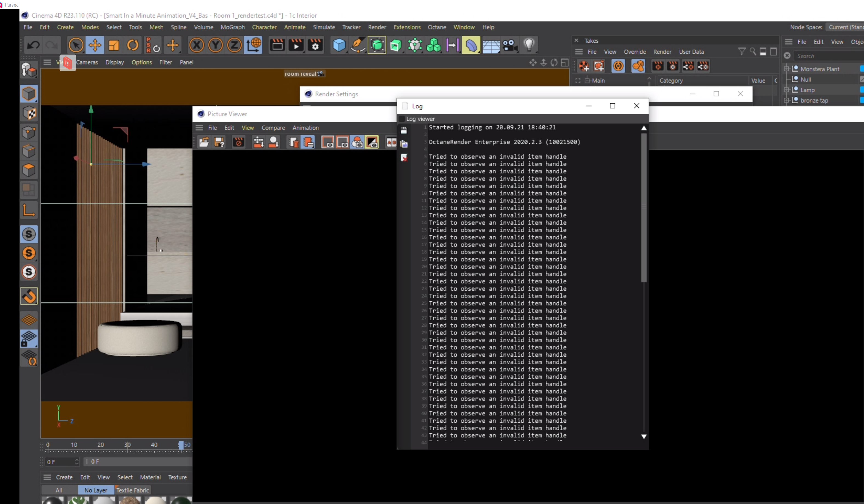Click the Open file icon in Picture Viewer
Image resolution: width=864 pixels, height=504 pixels.
pos(204,142)
